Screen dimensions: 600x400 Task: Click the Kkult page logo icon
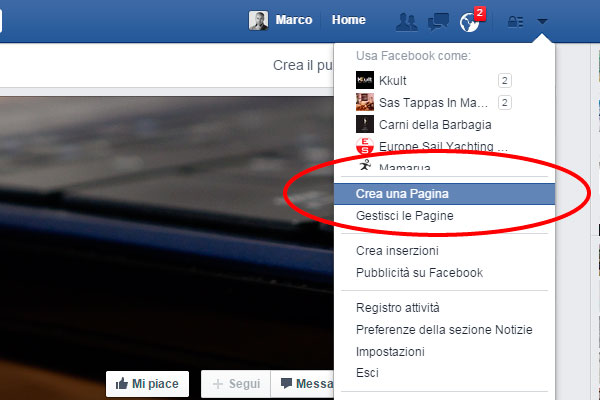(365, 80)
